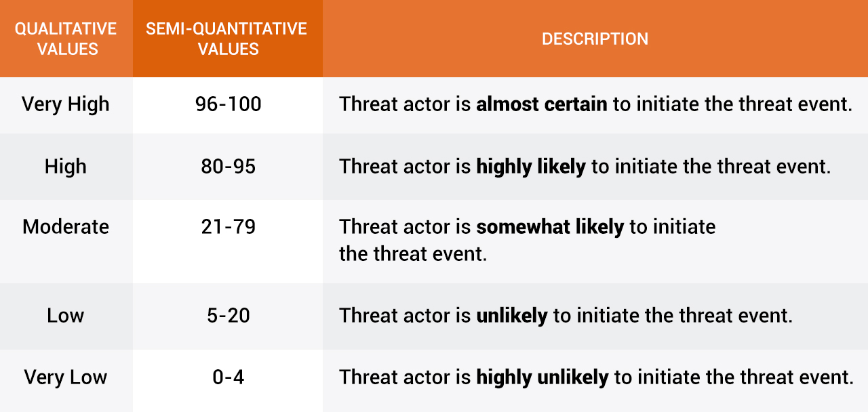Click the bold text 'highly unlikely'
This screenshot has width=868, height=412.
click(542, 377)
